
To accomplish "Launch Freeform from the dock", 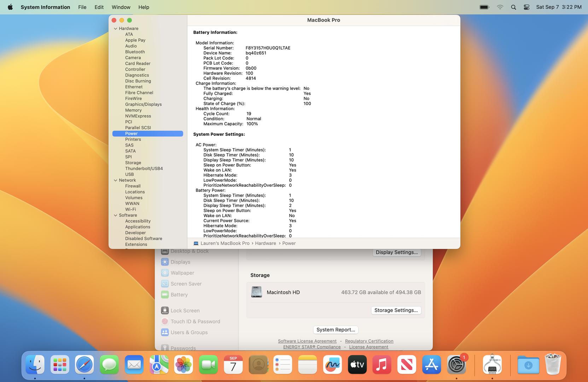I will 332,365.
